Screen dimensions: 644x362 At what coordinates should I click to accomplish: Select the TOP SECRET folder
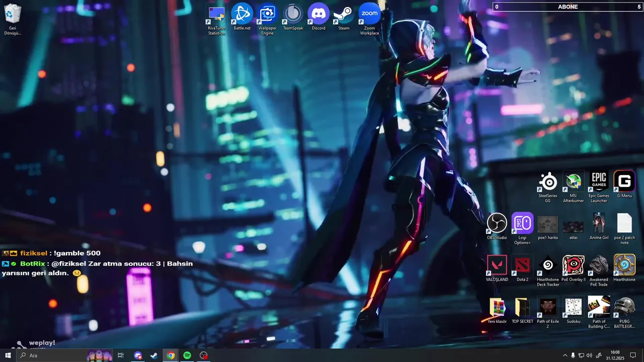(x=522, y=310)
